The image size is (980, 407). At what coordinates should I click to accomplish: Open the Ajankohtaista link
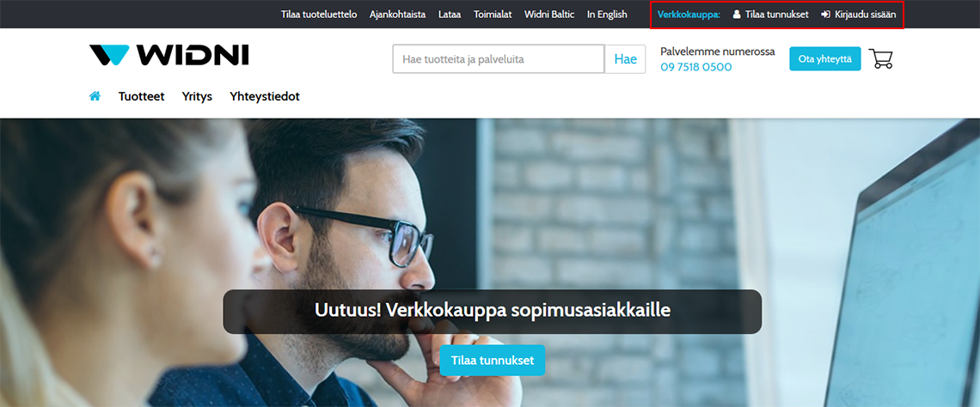pos(397,15)
